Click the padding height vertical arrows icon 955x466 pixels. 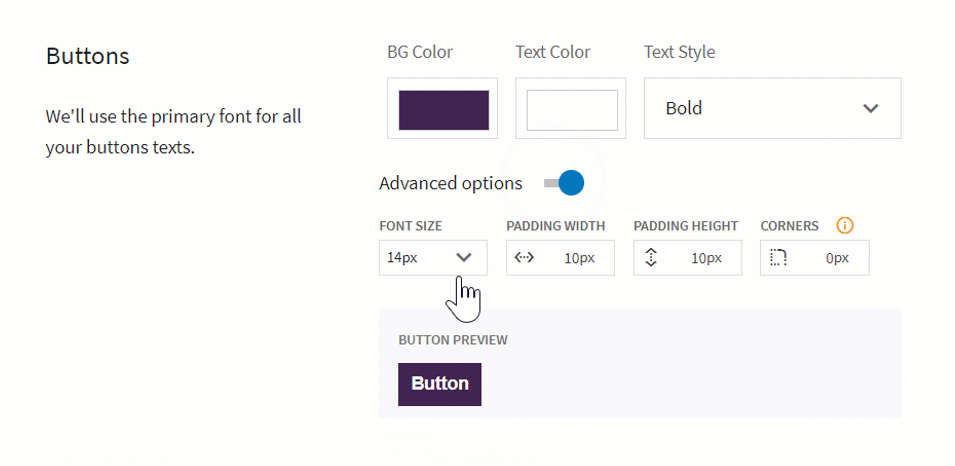651,258
